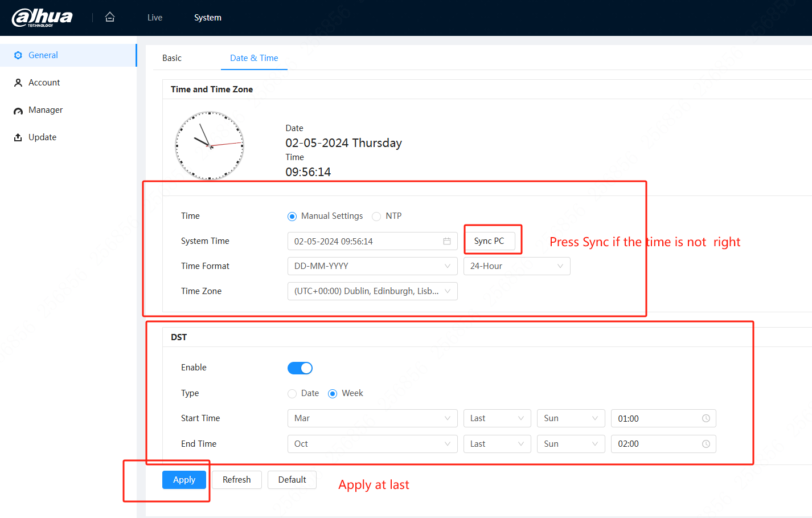Expand the Time Format DD-MM-YYYY dropdown
This screenshot has height=518, width=812.
pos(372,266)
